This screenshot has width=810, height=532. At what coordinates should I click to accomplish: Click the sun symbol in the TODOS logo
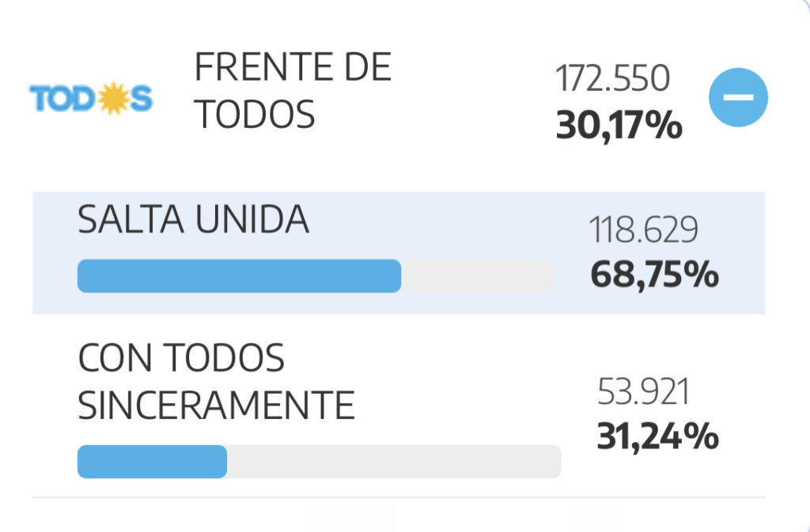point(114,100)
